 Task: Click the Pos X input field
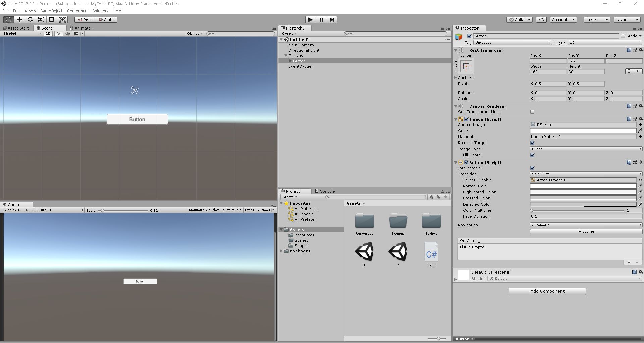[548, 61]
